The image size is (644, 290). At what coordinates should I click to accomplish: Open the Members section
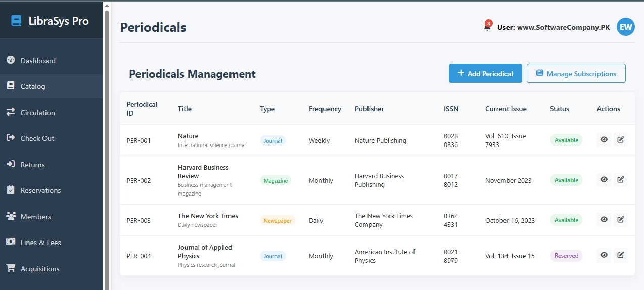[52, 217]
